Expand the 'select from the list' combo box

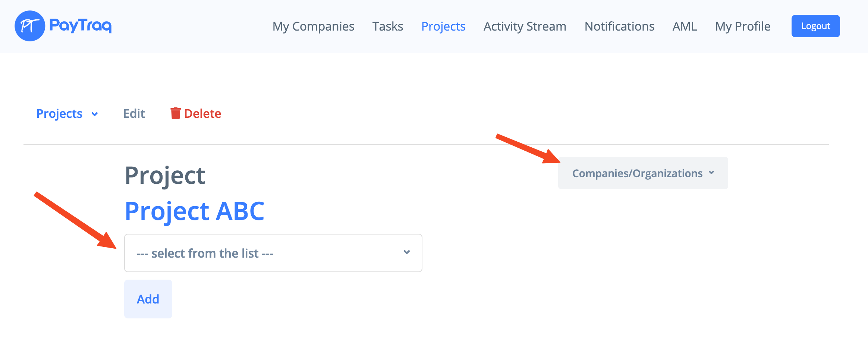point(273,253)
